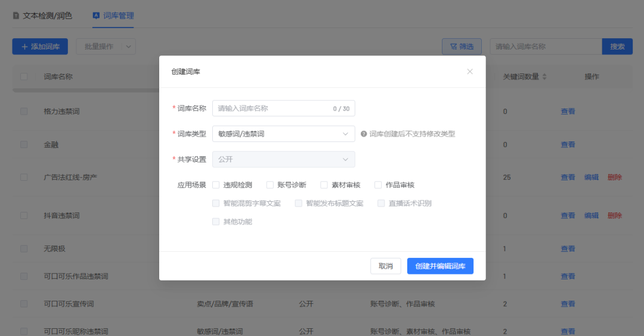644x336 pixels.
Task: Click the 卖点/品牌/宣传语 type cell
Action: click(x=225, y=304)
